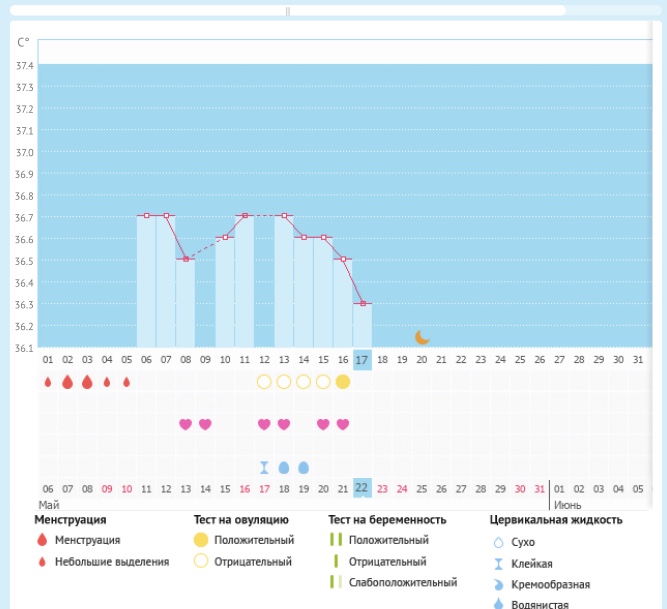667x609 pixels.
Task: Click the small spotting drop on day 05
Action: click(126, 382)
